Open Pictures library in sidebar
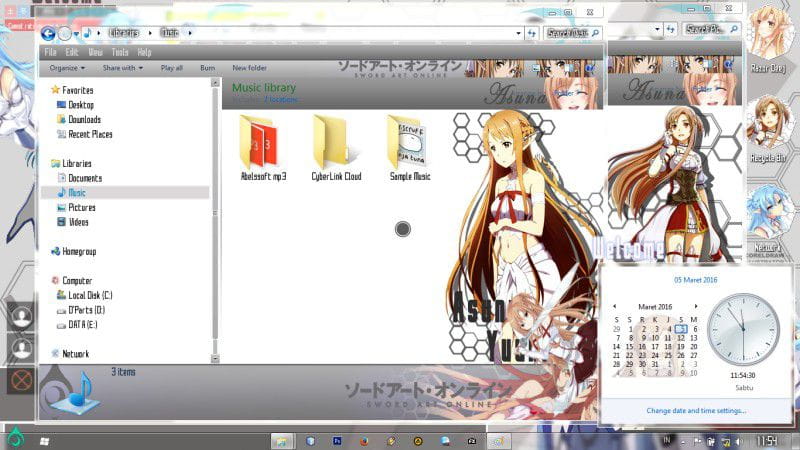The height and width of the screenshot is (450, 800). point(81,207)
